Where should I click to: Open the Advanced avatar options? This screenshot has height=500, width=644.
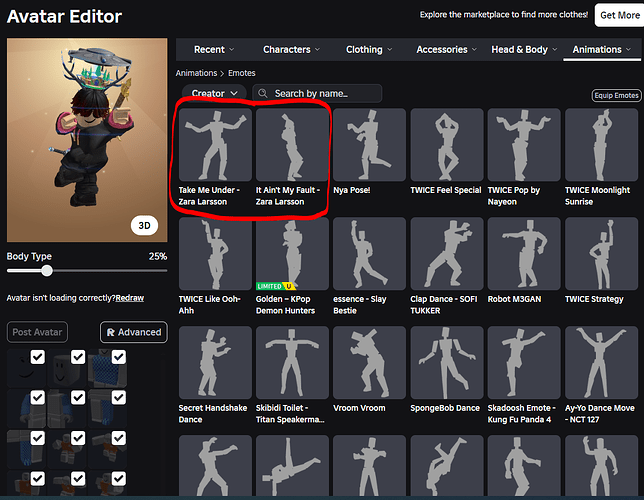(134, 332)
